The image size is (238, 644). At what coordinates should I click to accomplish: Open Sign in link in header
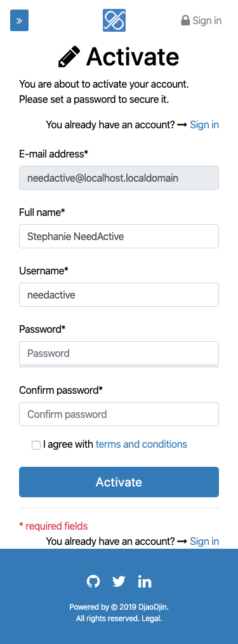coord(207,20)
